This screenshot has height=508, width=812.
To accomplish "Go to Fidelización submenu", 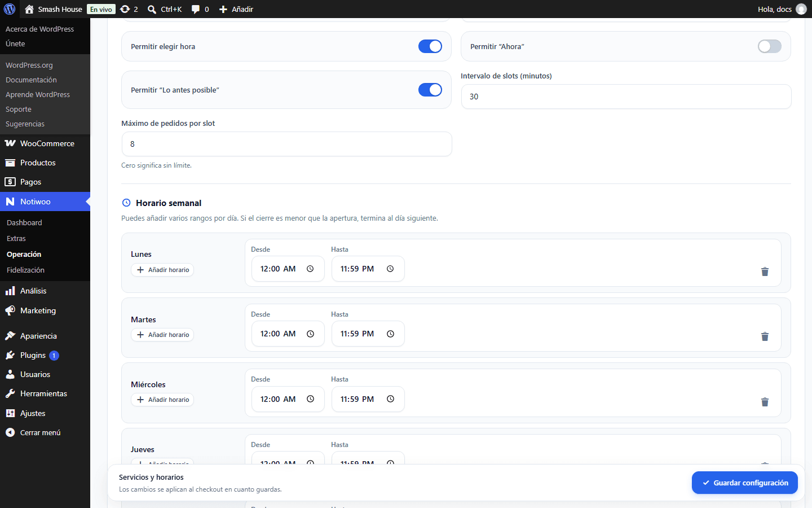I will (x=25, y=270).
